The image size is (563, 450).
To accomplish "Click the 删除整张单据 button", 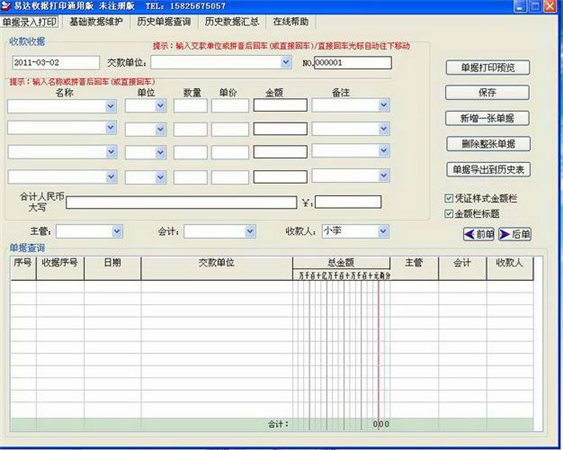I will 488,144.
